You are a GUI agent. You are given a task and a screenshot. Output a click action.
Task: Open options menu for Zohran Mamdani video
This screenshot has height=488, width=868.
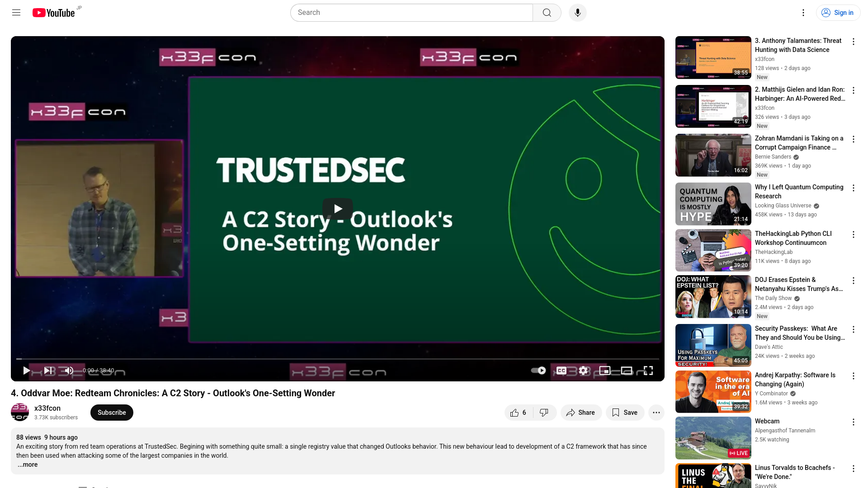pyautogui.click(x=854, y=139)
